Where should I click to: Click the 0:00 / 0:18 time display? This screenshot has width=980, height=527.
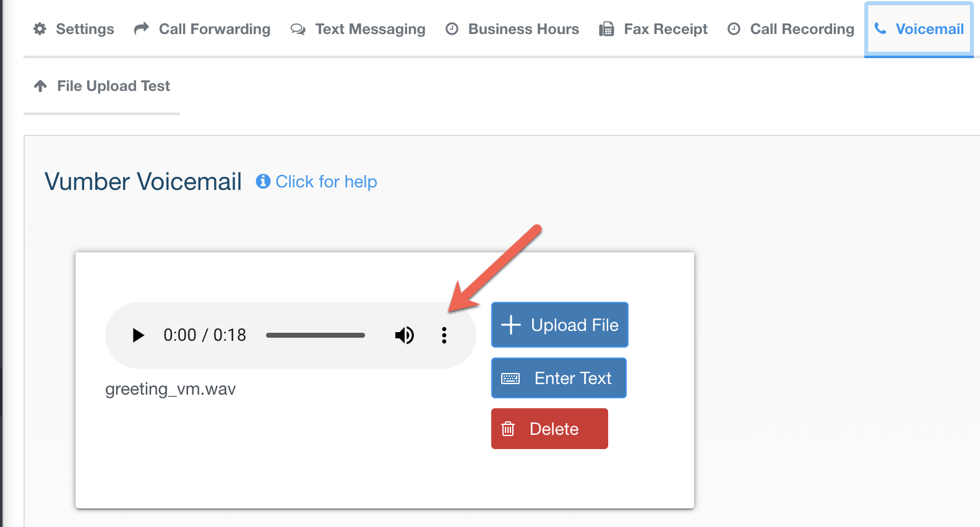point(205,335)
